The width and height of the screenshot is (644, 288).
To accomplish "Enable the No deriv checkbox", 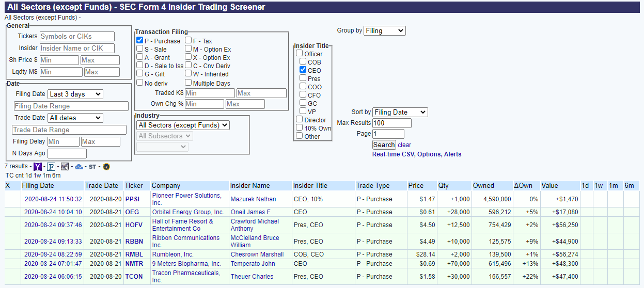I will pyautogui.click(x=139, y=83).
